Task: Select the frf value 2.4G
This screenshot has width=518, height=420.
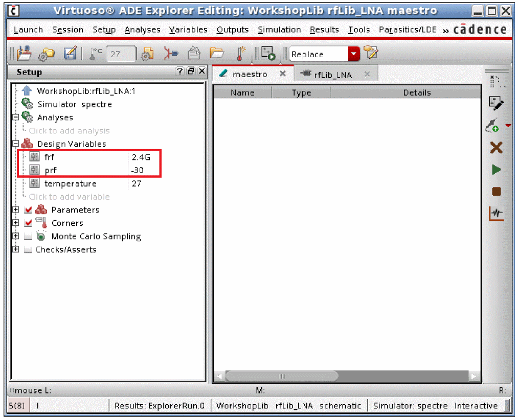Action: (141, 157)
